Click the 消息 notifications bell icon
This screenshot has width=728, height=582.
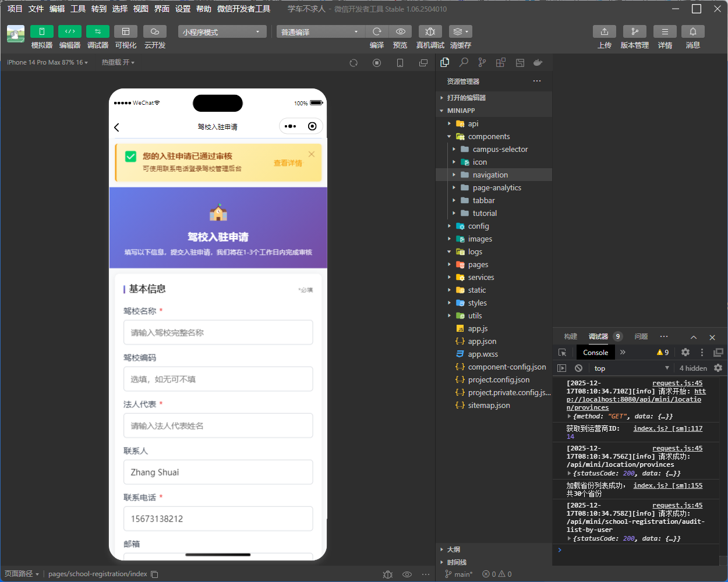[x=693, y=31]
